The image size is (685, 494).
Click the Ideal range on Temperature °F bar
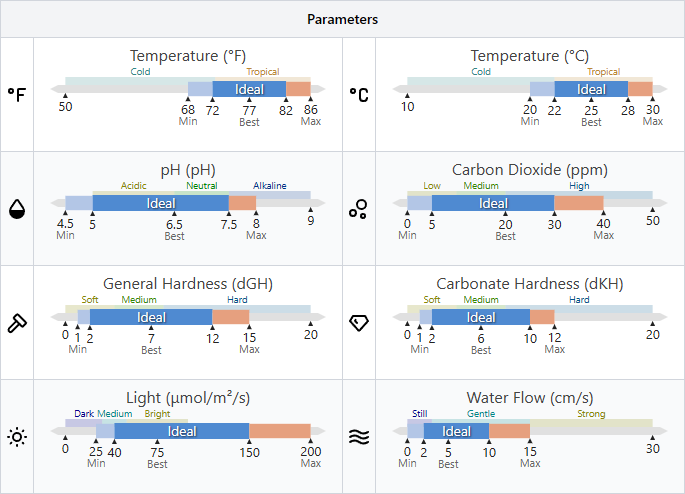point(249,89)
